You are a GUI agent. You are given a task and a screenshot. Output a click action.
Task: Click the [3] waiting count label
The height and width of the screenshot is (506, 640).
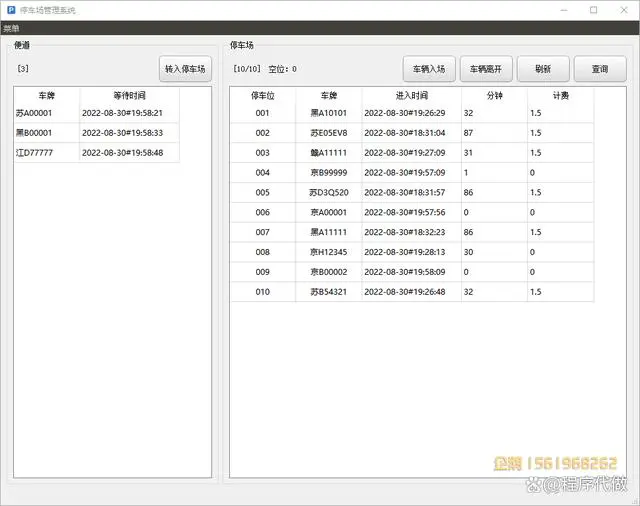pos(23,69)
